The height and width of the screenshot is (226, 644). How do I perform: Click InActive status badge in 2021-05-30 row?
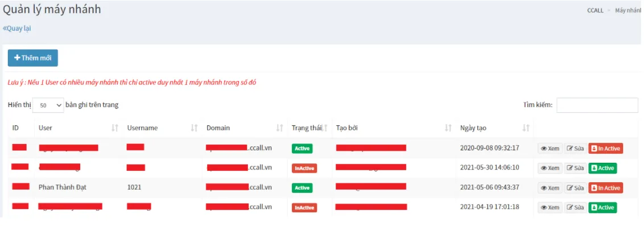pos(304,168)
